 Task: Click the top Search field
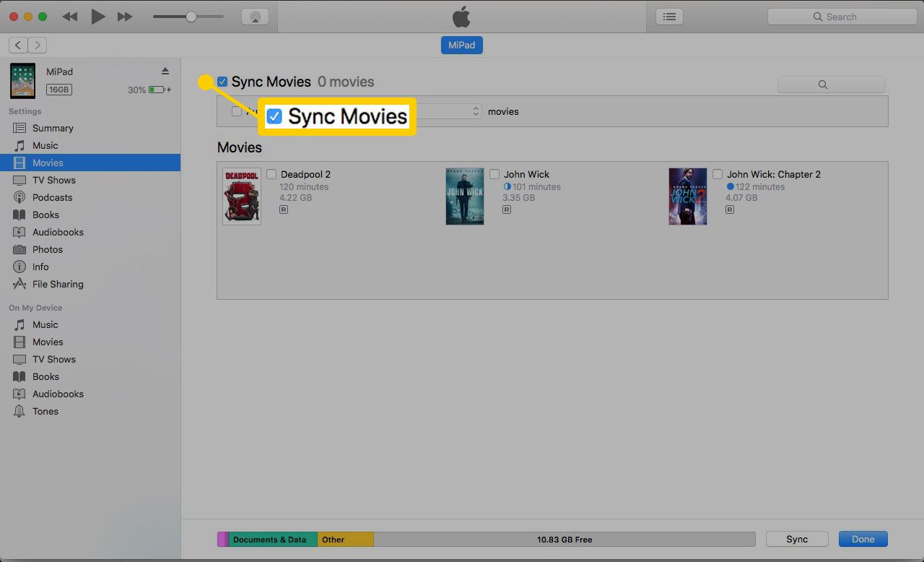(x=842, y=17)
